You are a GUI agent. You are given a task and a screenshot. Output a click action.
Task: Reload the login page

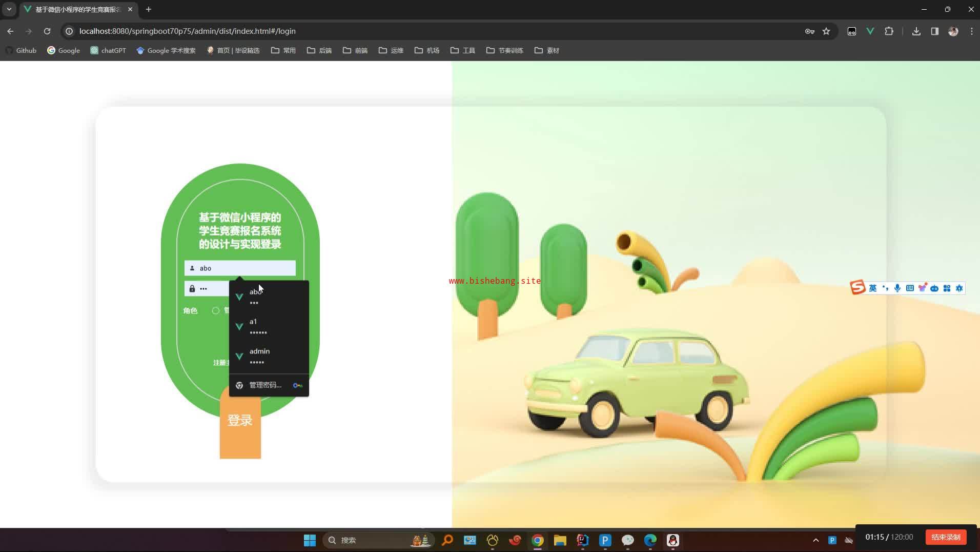pos(47,31)
